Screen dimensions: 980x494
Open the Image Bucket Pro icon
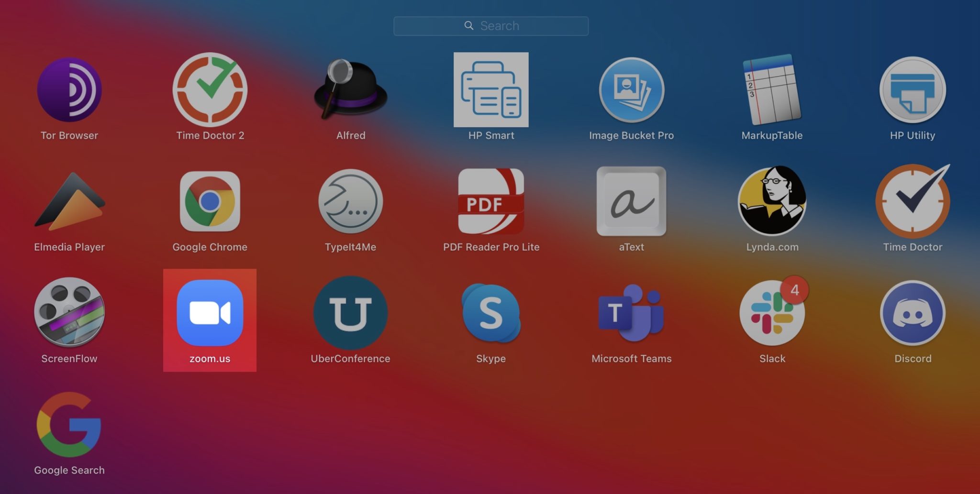[x=632, y=89]
